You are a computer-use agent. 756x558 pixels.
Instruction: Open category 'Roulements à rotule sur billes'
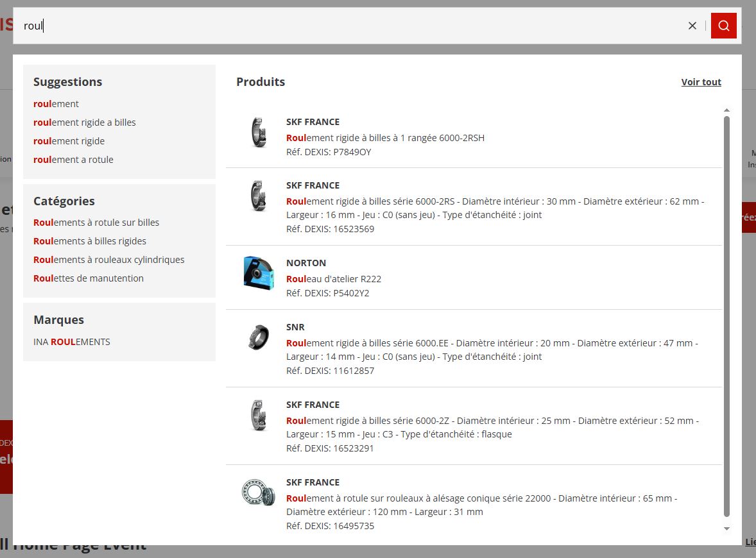point(96,223)
